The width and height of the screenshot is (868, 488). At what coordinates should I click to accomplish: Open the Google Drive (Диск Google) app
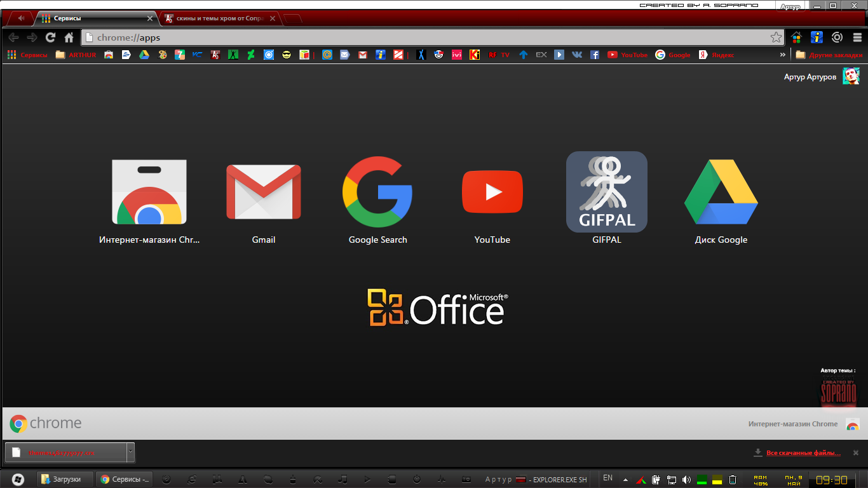(x=721, y=192)
